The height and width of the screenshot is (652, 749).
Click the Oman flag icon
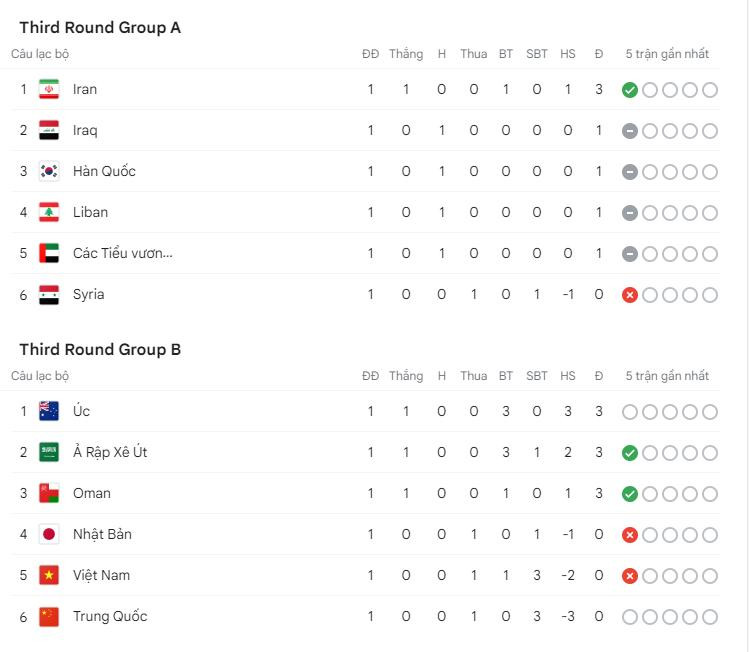[49, 493]
